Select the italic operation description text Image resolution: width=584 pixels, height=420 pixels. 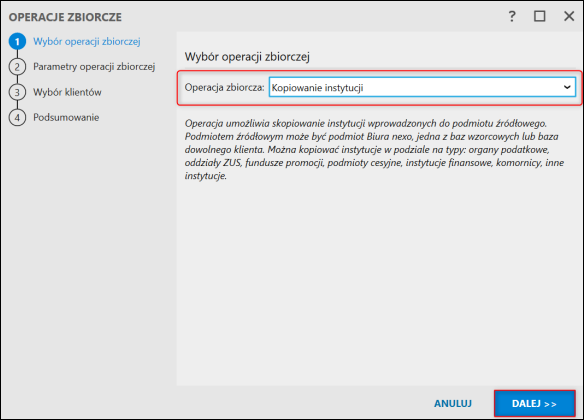pyautogui.click(x=374, y=149)
